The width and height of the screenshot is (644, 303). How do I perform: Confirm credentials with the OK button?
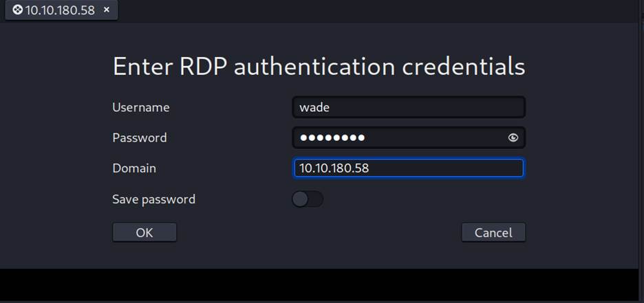tap(144, 232)
